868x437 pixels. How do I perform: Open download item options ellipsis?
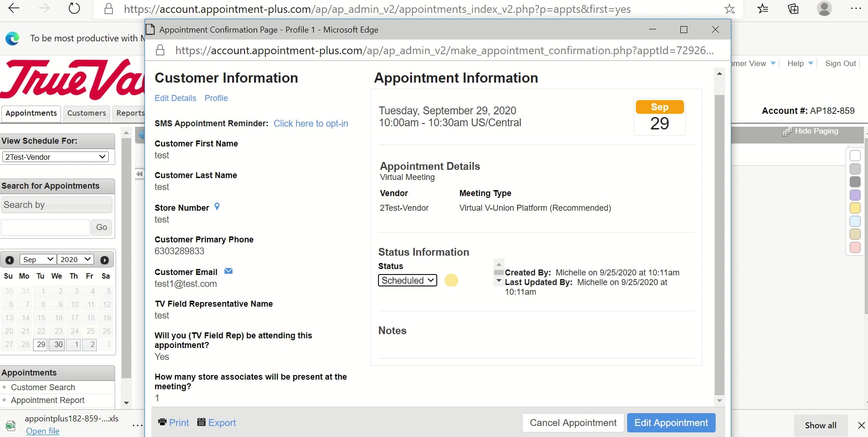(137, 426)
